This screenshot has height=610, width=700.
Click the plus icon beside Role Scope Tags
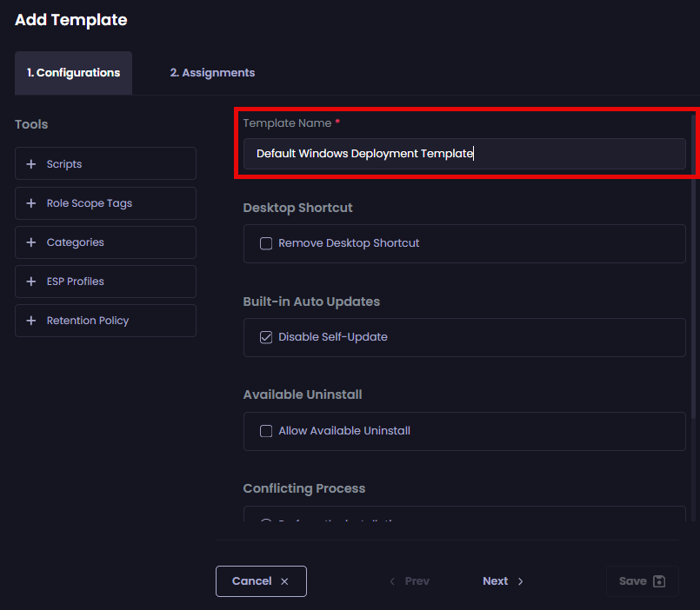tap(31, 203)
